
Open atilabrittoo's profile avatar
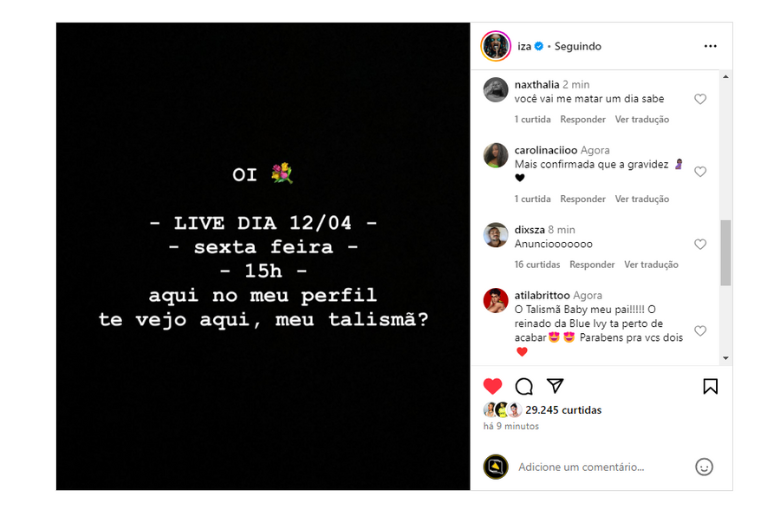[x=496, y=301]
